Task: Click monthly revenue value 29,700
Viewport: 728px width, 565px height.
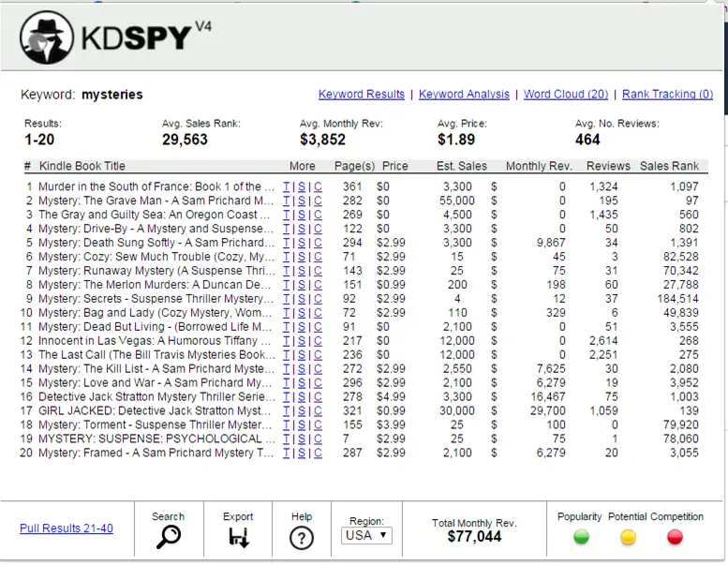Action: coord(548,411)
